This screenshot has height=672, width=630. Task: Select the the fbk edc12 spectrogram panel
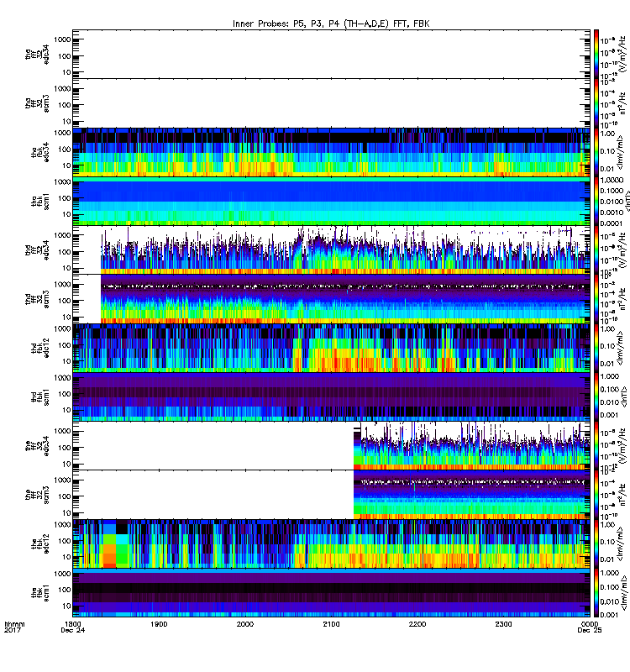click(331, 543)
